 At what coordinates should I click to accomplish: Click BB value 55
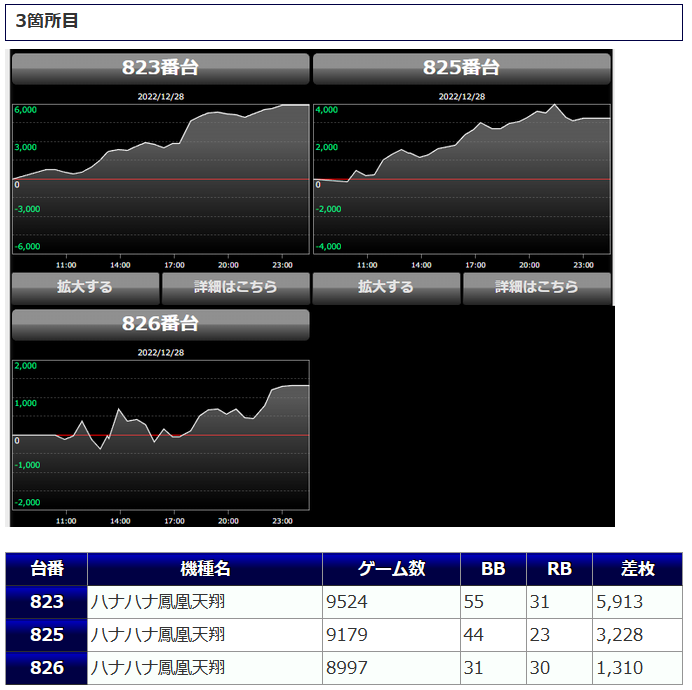pos(474,602)
